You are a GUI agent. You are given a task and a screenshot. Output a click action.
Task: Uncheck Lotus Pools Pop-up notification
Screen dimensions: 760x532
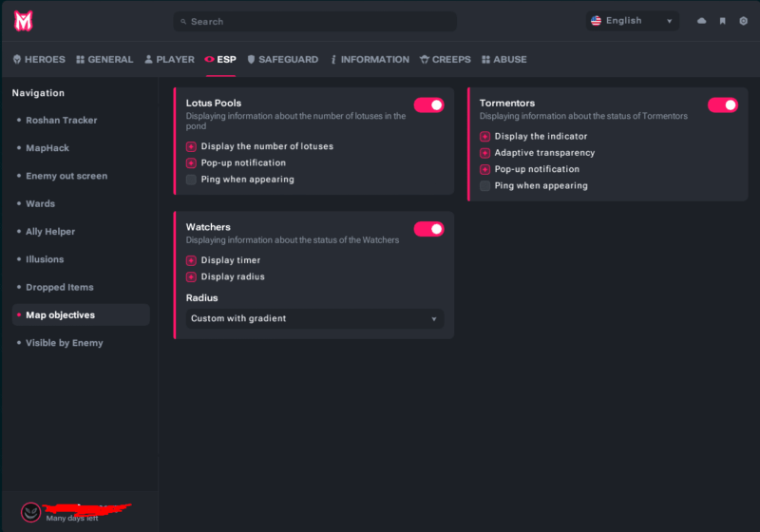tap(191, 162)
